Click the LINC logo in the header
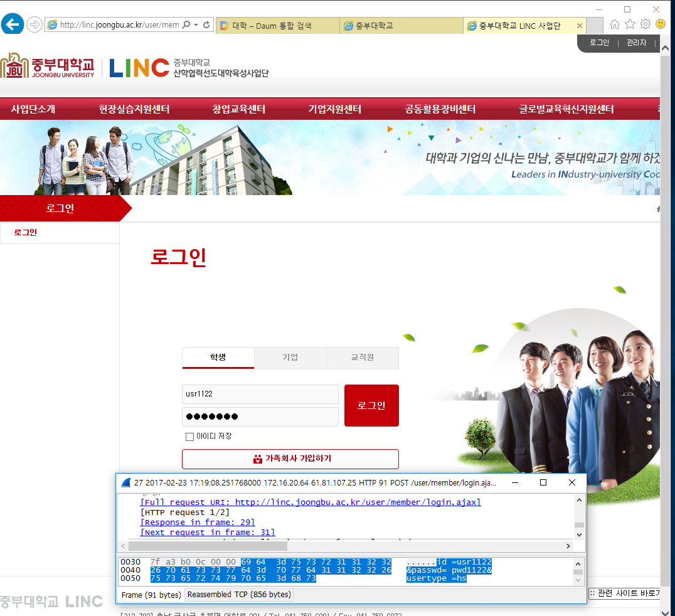 click(139, 68)
